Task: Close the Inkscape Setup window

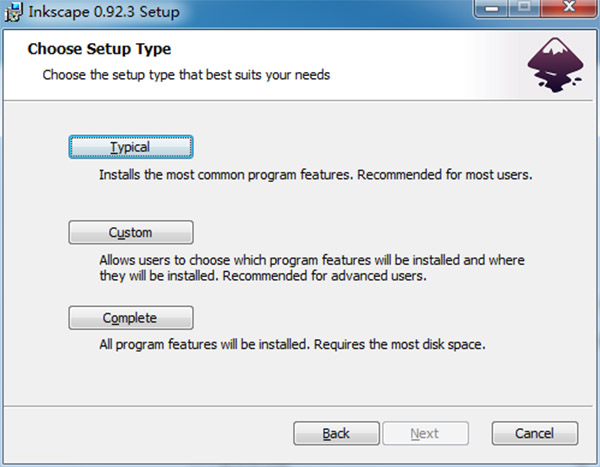Action: pos(569,8)
